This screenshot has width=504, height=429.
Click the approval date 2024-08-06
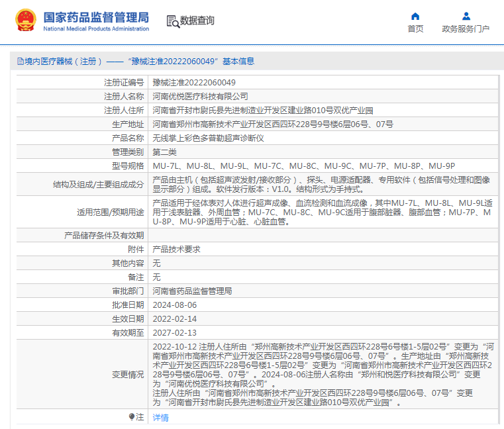(x=175, y=305)
